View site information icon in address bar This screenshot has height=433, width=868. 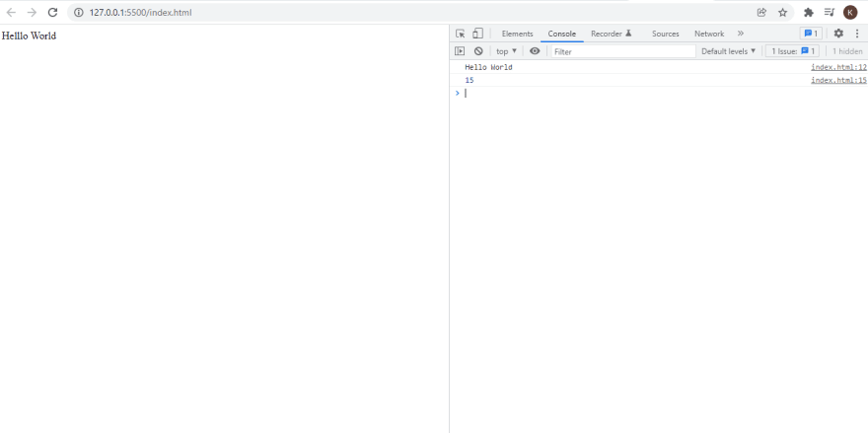79,12
